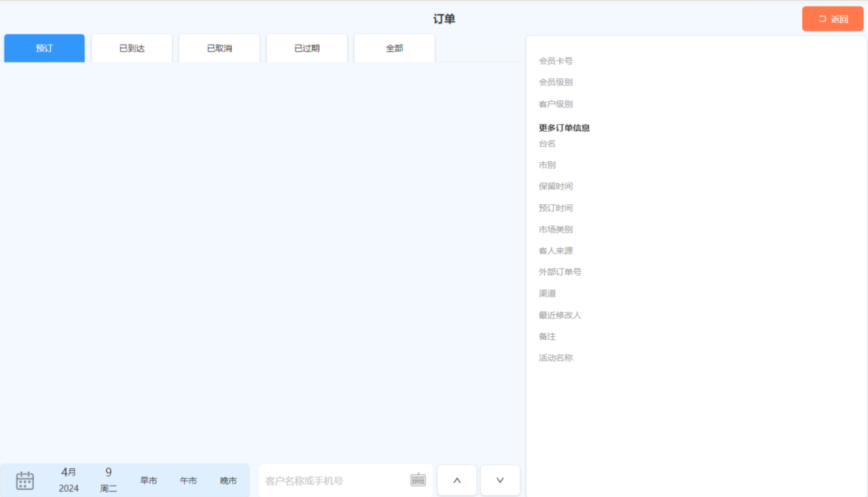The image size is (868, 497).
Task: Click the on-screen keyboard icon in search box
Action: click(x=418, y=480)
